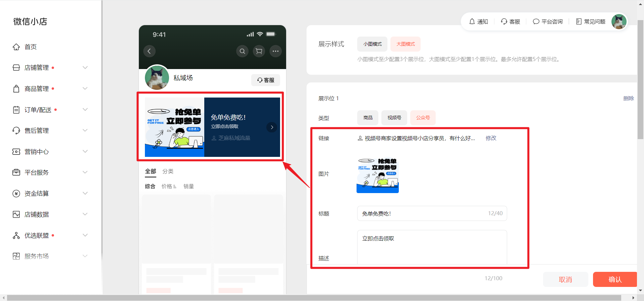The image size is (644, 301).
Task: Expand the 优选联盟 menu chevron
Action: tap(85, 235)
